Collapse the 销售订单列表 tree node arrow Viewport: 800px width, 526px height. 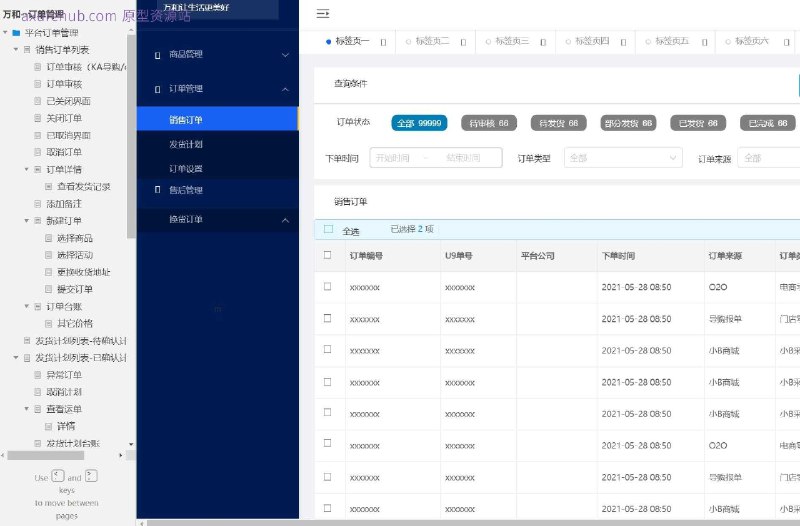(x=16, y=49)
